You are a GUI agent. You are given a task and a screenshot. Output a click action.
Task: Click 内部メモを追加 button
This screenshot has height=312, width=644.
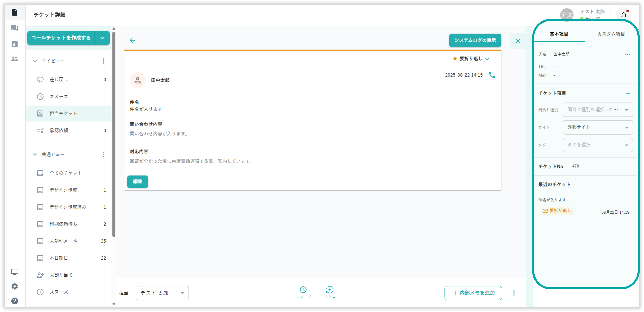(x=473, y=293)
